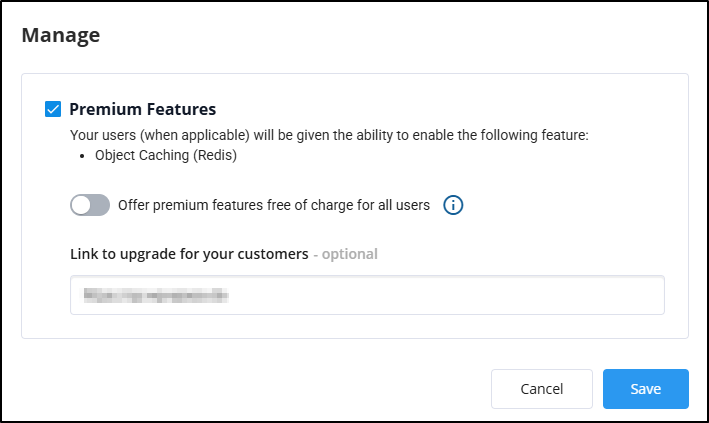This screenshot has height=423, width=709.
Task: Click the Manage dialog heading
Action: click(61, 36)
